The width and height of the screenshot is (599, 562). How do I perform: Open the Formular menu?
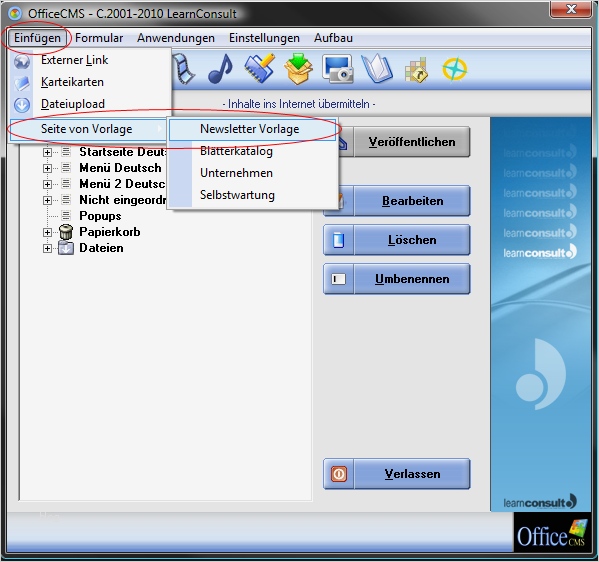pyautogui.click(x=99, y=38)
